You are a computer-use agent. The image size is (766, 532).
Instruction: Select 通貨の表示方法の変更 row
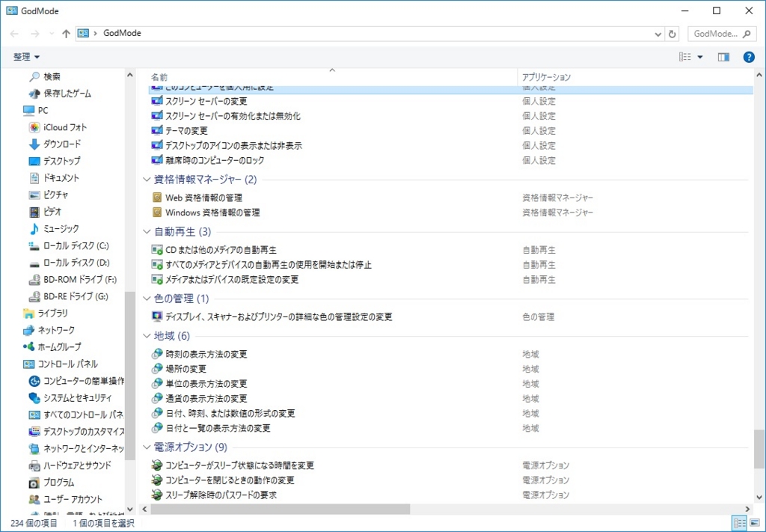450,399
